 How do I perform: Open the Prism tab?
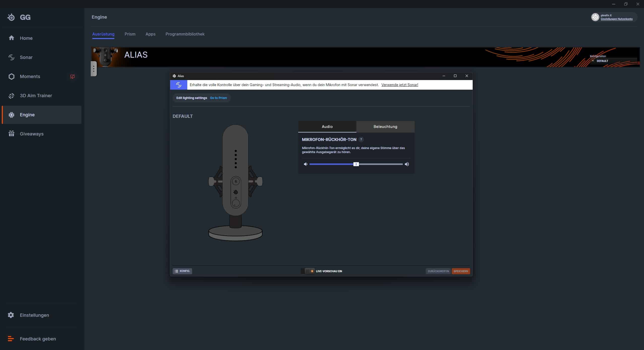pos(130,34)
